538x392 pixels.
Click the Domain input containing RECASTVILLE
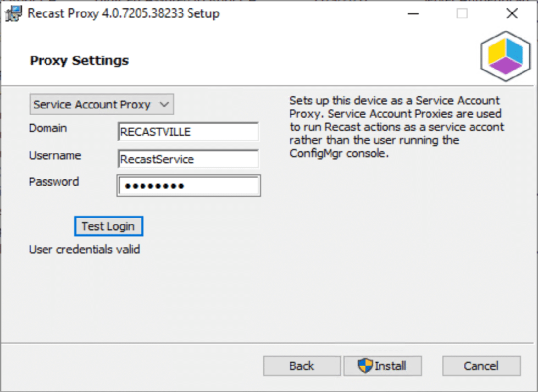[x=188, y=131]
